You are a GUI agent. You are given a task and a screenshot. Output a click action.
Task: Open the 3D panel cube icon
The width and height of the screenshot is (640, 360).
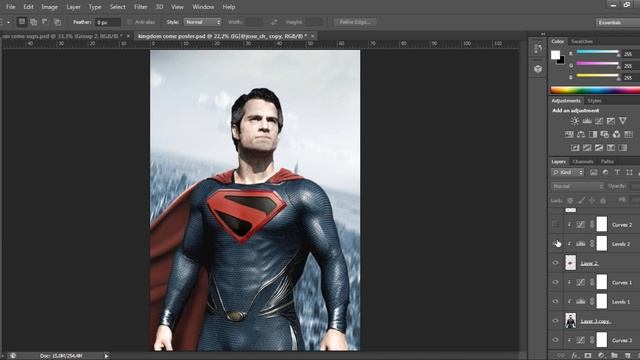click(x=538, y=69)
